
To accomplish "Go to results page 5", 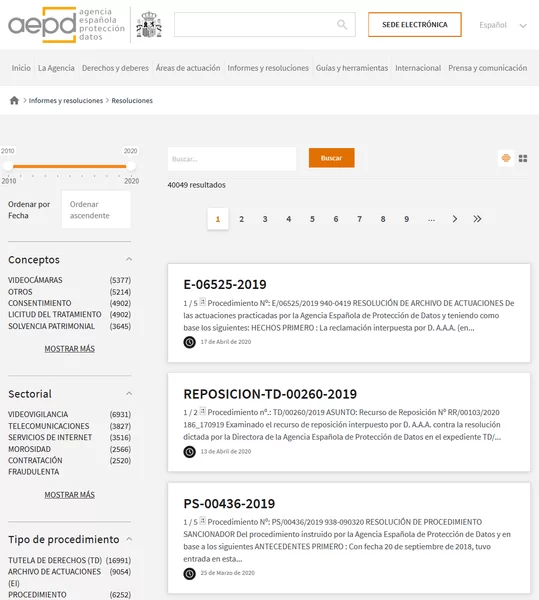I will [312, 219].
